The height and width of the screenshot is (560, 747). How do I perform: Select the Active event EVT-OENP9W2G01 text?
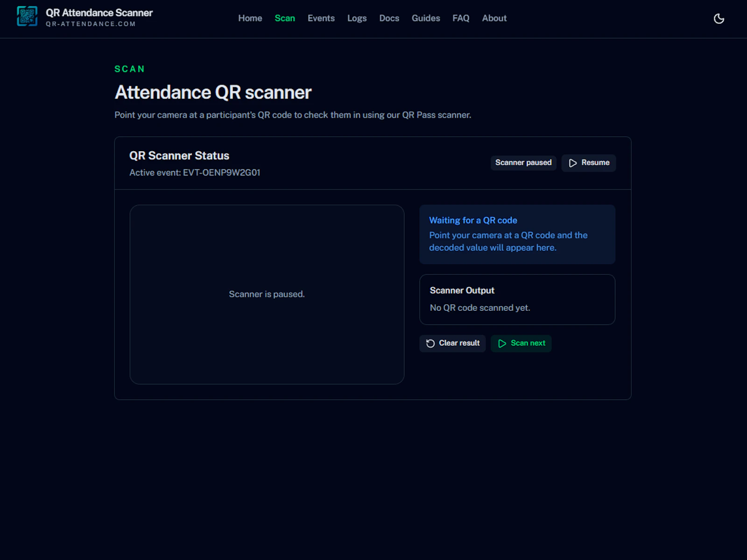click(x=195, y=173)
